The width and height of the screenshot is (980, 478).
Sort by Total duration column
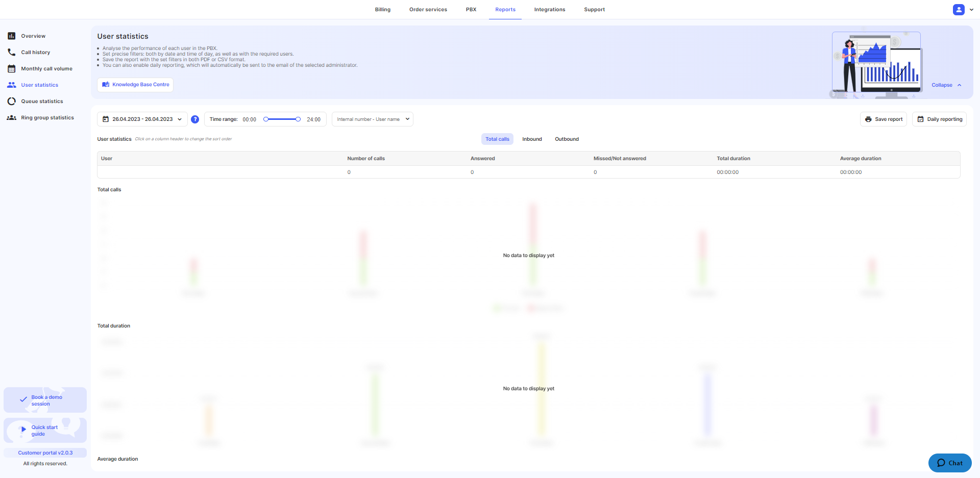click(x=733, y=159)
